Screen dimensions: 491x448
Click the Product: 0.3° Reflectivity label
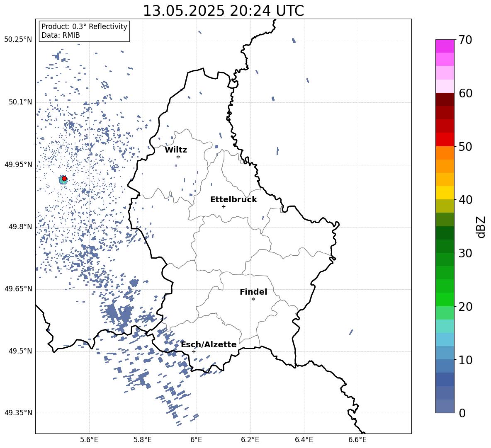[84, 26]
